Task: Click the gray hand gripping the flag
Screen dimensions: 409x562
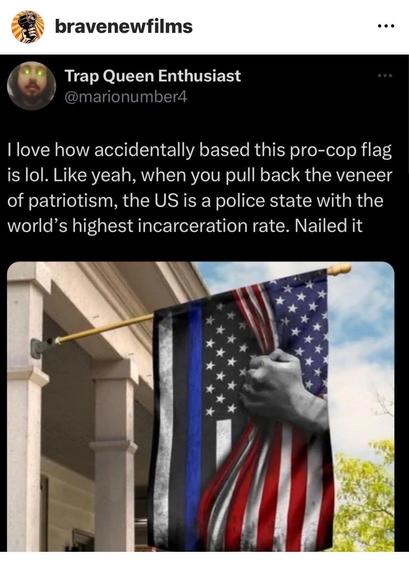Action: click(283, 389)
